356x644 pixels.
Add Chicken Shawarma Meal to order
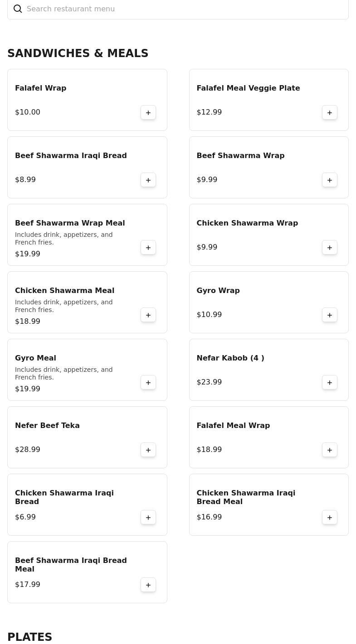(x=148, y=315)
